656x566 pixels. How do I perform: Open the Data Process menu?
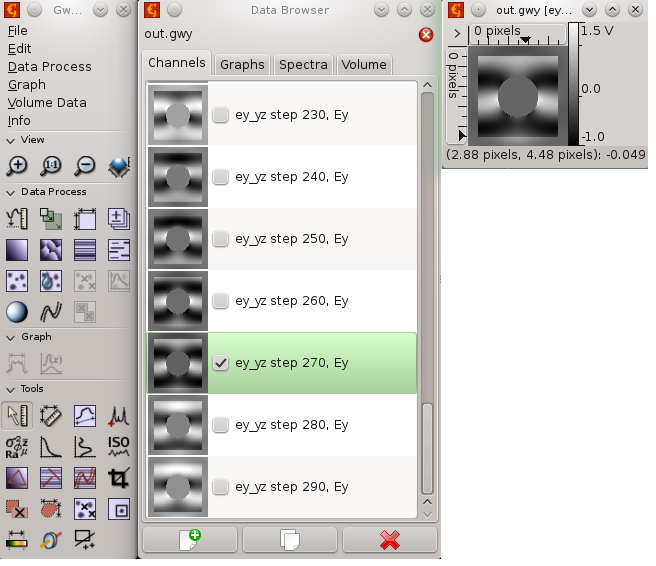click(x=49, y=66)
